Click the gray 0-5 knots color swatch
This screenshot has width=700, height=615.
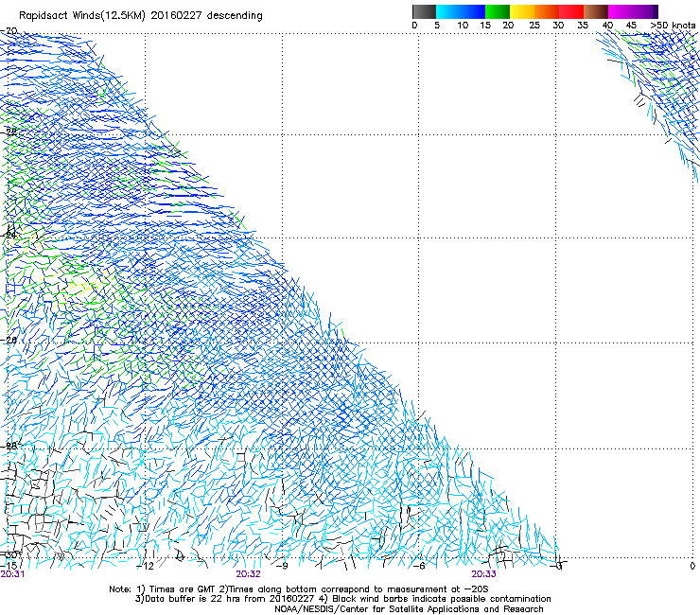point(424,11)
